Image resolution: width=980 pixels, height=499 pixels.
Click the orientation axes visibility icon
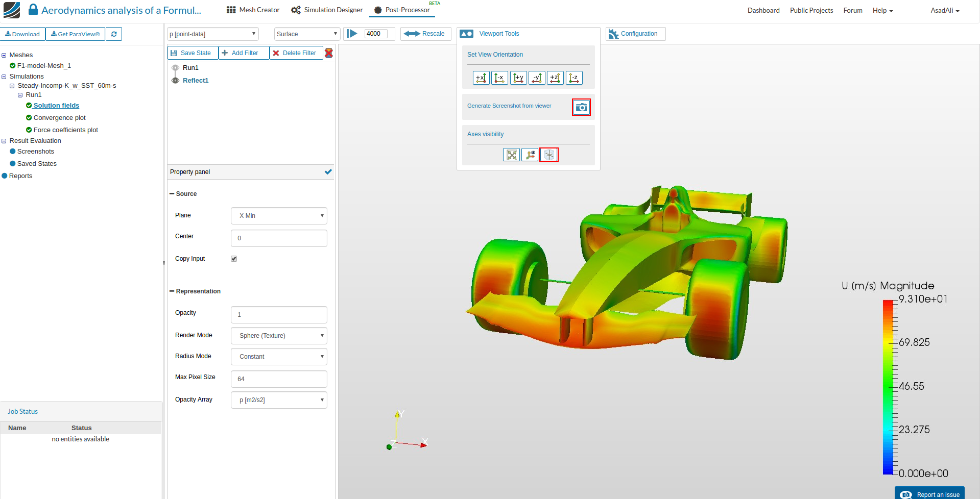click(530, 155)
